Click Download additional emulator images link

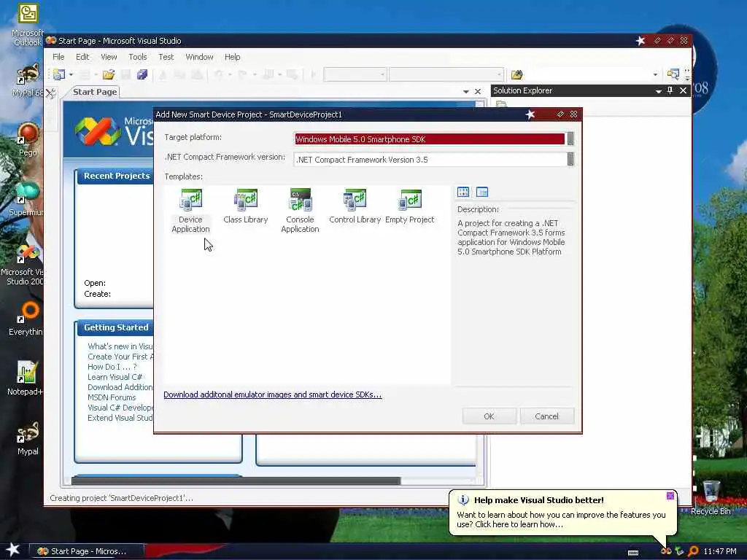point(273,394)
